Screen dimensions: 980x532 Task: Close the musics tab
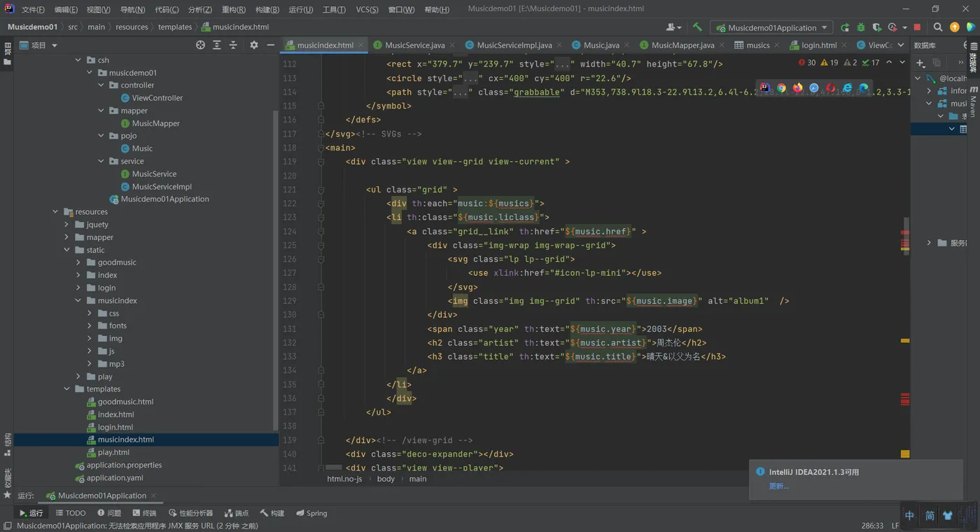tap(776, 45)
